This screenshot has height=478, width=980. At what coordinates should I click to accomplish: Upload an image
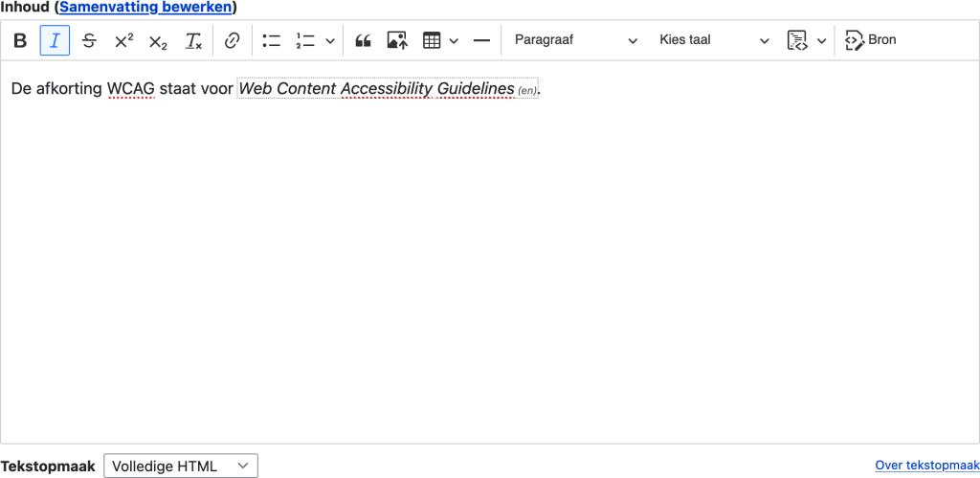[x=397, y=40]
